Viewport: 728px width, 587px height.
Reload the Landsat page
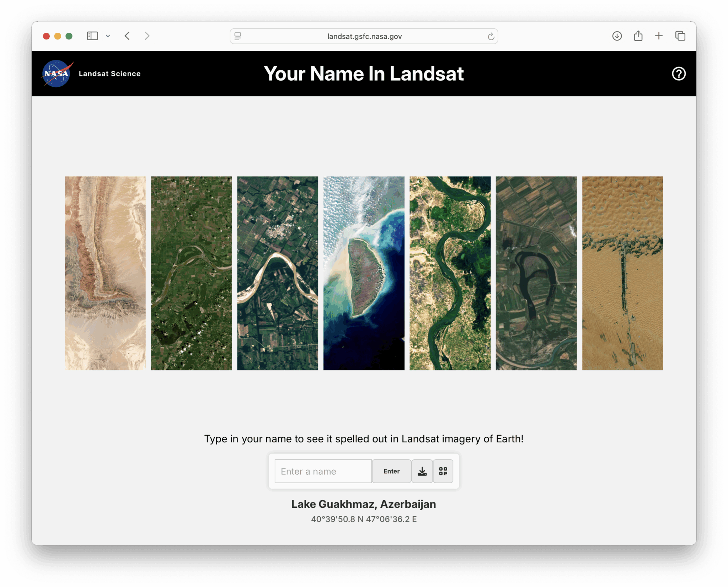490,36
